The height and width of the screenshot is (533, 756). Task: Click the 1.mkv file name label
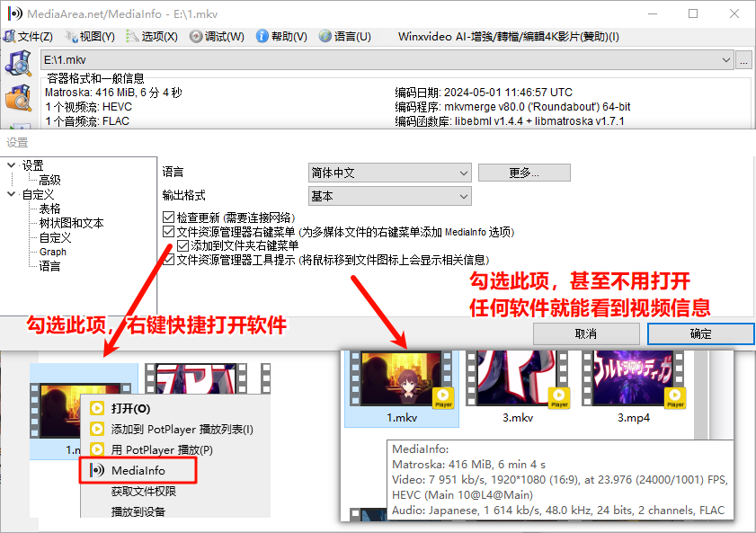coord(402,418)
